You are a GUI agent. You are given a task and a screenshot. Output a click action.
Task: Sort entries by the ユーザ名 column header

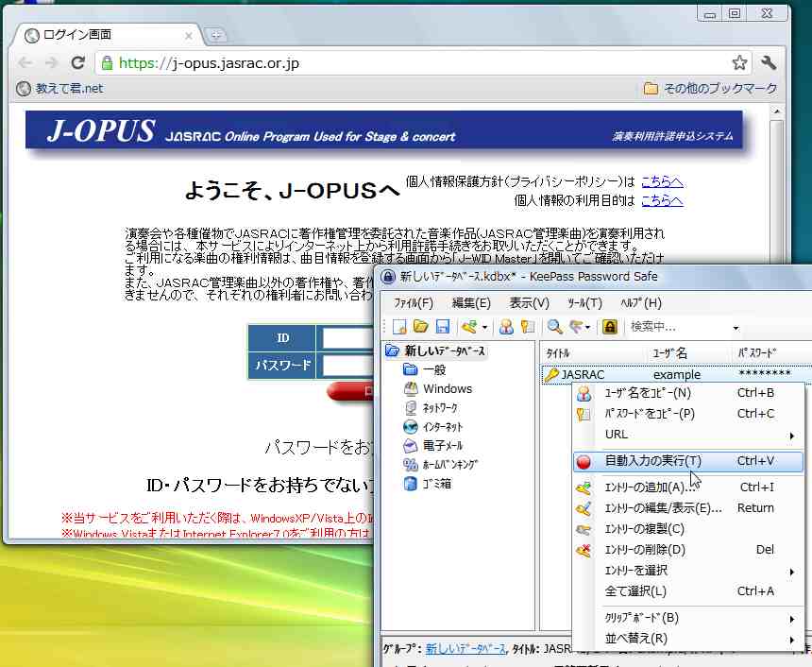(688, 353)
